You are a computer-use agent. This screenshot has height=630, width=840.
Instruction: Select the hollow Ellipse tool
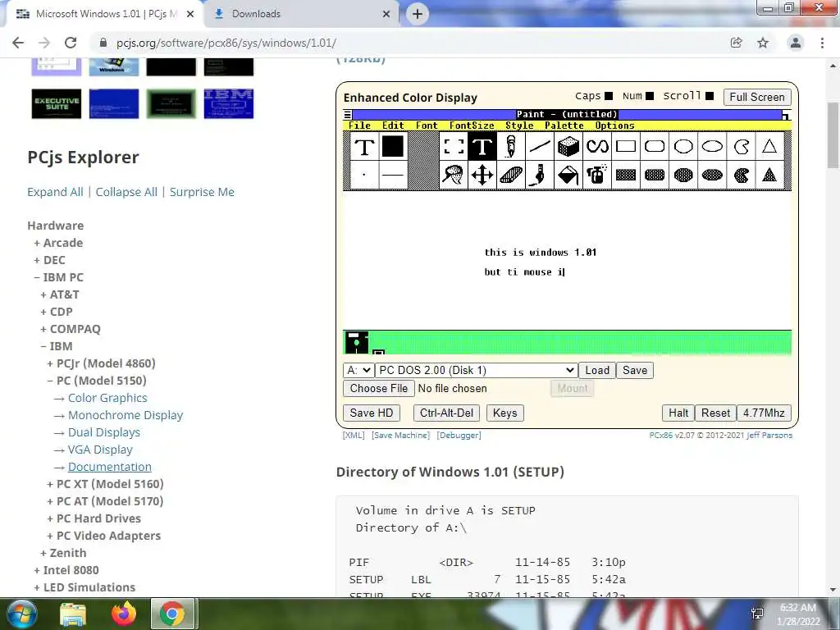click(x=713, y=146)
